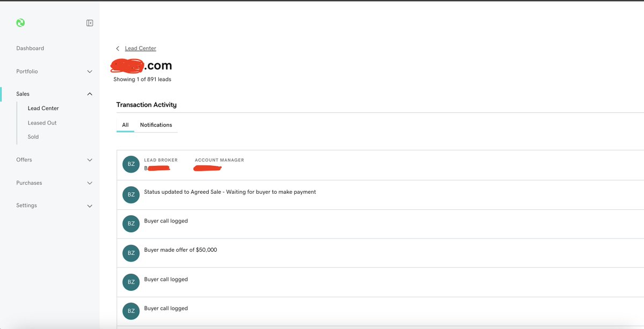Select the 'Buyer made offer of $50,000' entry
The image size is (644, 329).
tap(380, 253)
